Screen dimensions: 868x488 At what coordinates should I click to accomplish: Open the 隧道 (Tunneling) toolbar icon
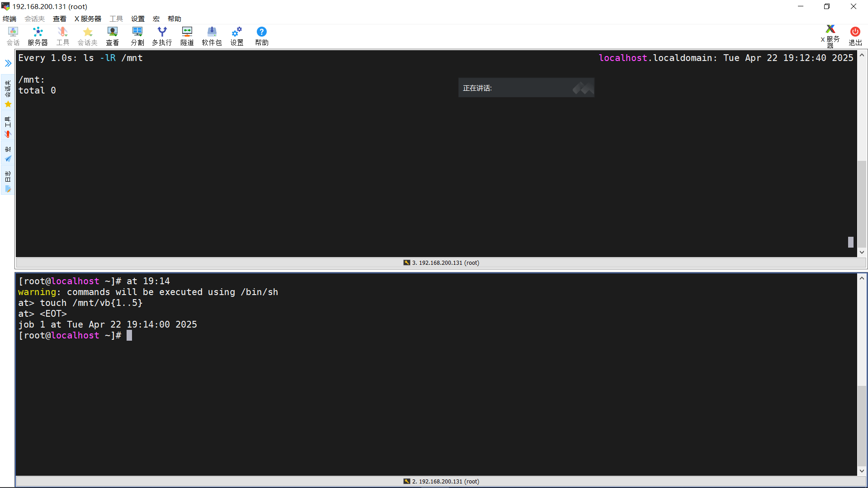coord(187,36)
